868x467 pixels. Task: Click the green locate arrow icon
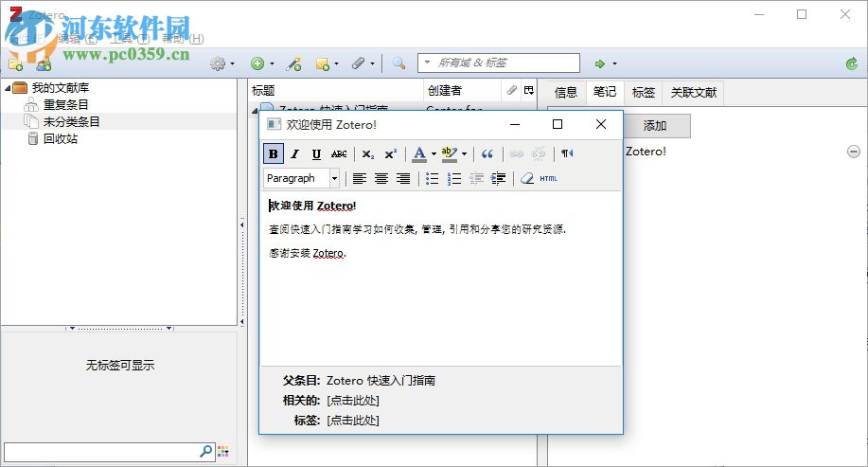tap(599, 63)
